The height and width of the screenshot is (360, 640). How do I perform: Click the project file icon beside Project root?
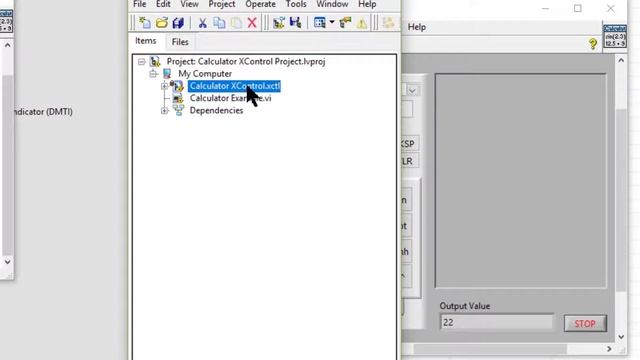click(155, 62)
